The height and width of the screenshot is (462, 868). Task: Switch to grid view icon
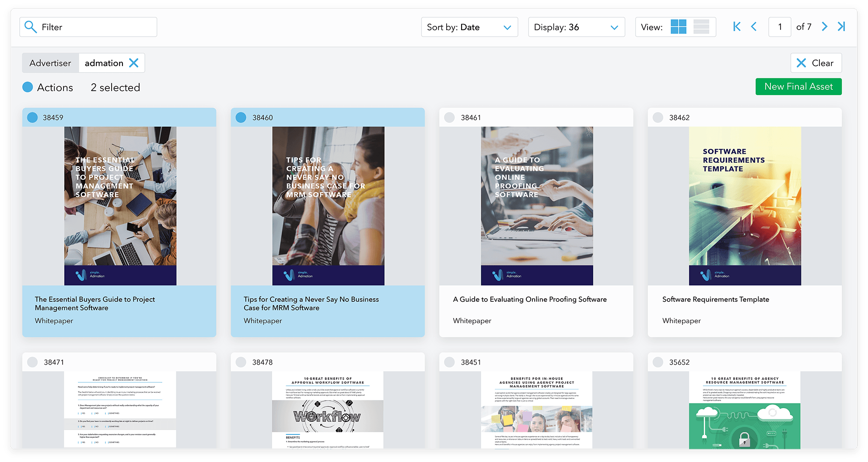coord(679,27)
